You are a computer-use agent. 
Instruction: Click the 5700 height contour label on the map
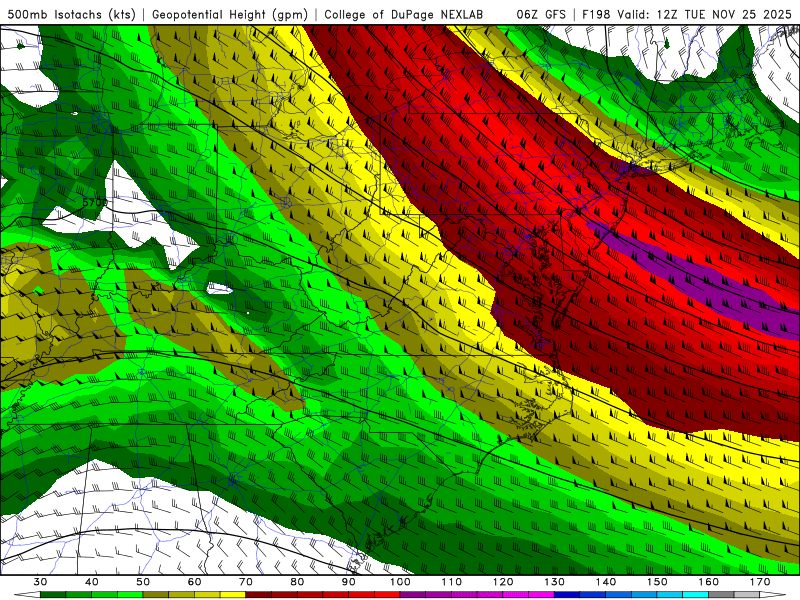95,203
